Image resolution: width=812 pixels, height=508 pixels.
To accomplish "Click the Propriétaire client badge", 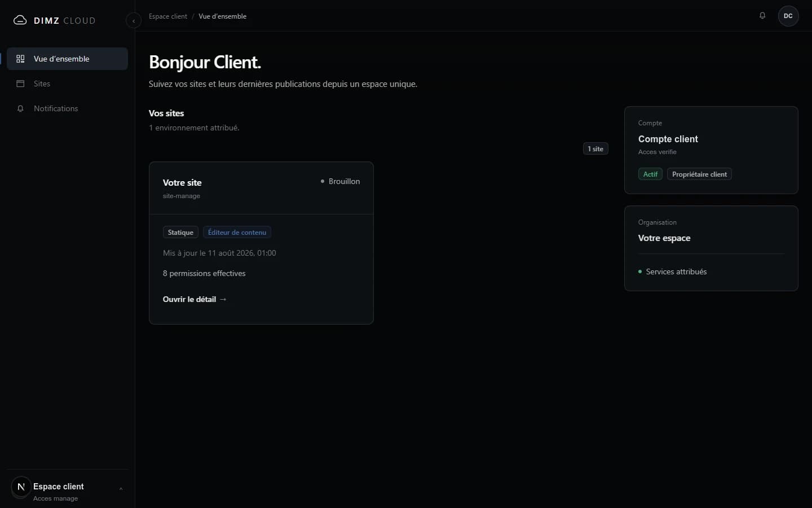I will [699, 174].
